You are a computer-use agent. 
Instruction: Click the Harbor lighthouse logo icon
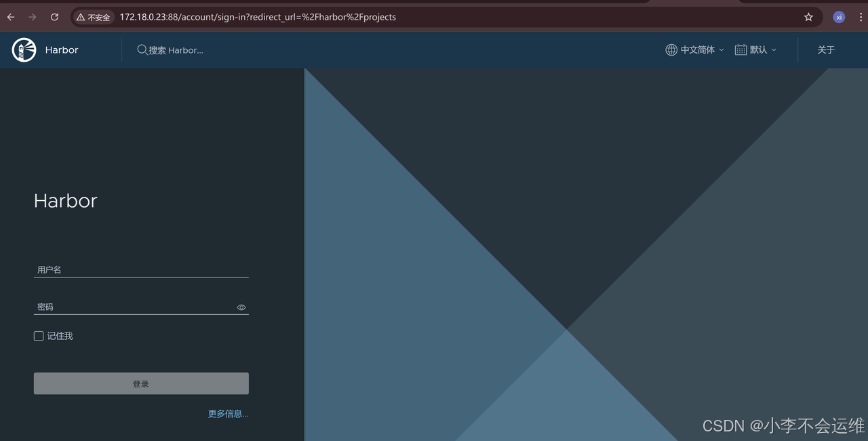coord(24,50)
